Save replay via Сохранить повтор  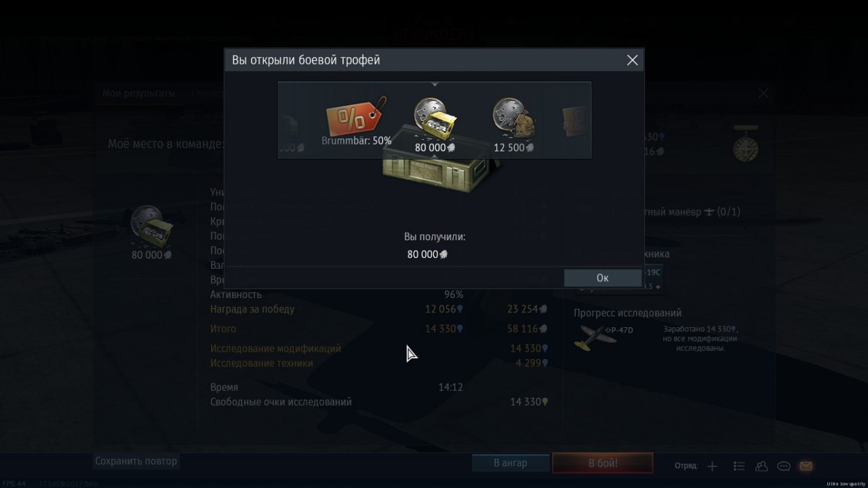(136, 461)
